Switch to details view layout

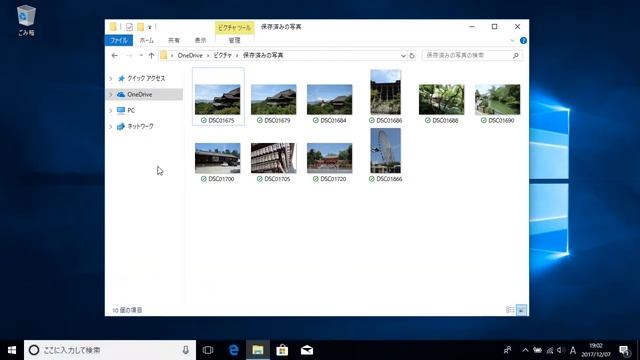pos(510,310)
